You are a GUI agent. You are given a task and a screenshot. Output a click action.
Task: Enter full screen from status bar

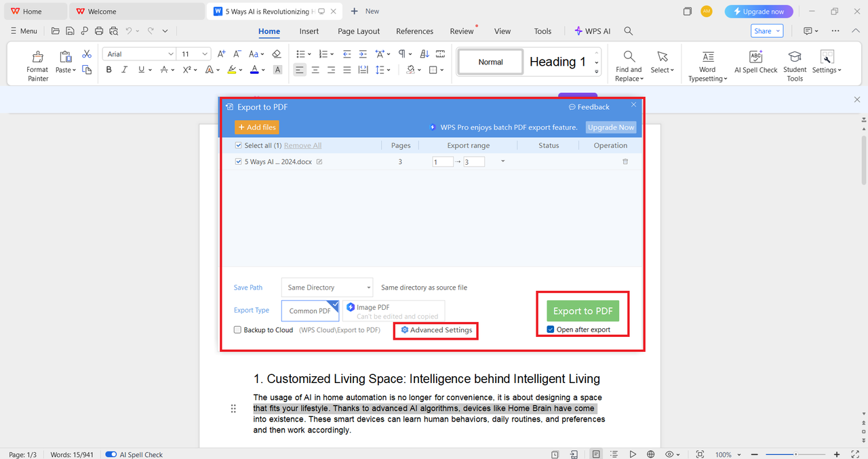[856, 454]
